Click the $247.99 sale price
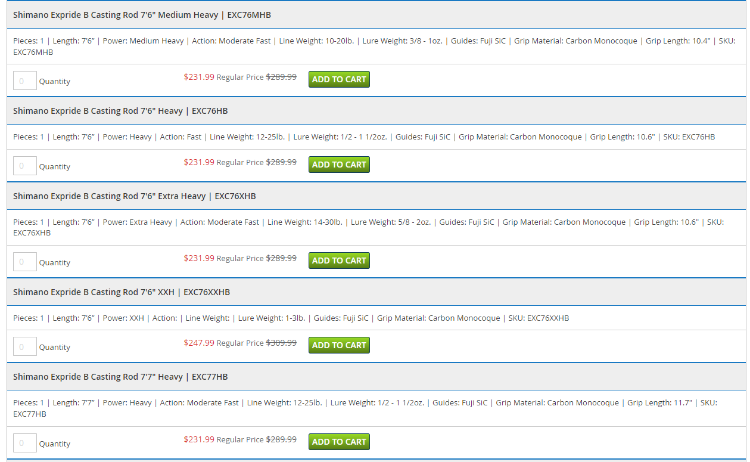This screenshot has width=750, height=462. [x=199, y=343]
